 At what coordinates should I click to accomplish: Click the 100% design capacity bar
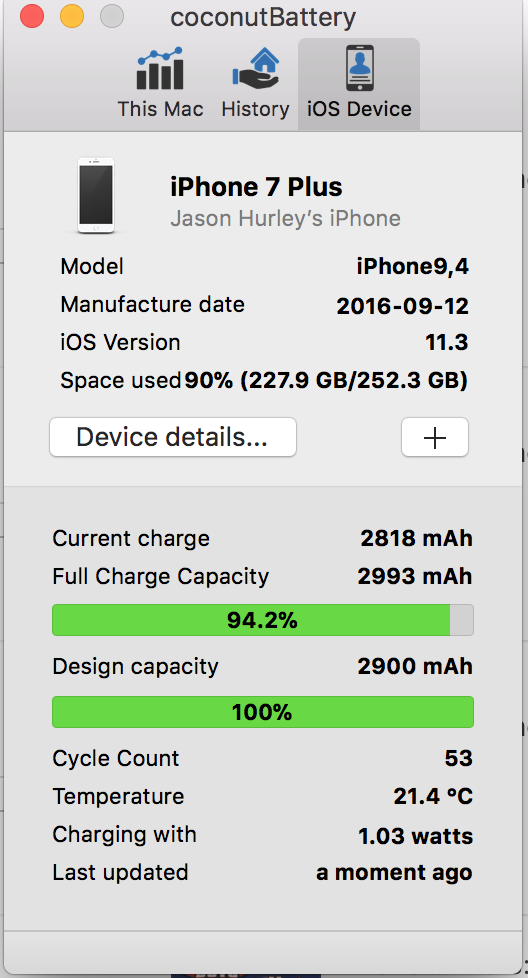pyautogui.click(x=262, y=712)
